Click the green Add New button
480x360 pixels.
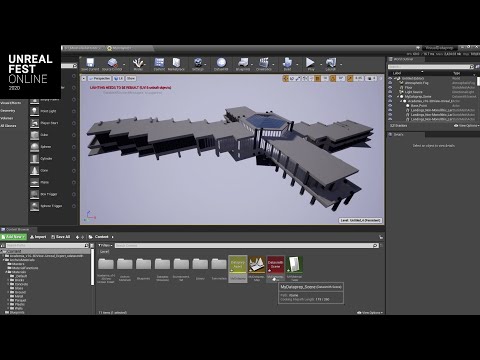click(x=13, y=237)
